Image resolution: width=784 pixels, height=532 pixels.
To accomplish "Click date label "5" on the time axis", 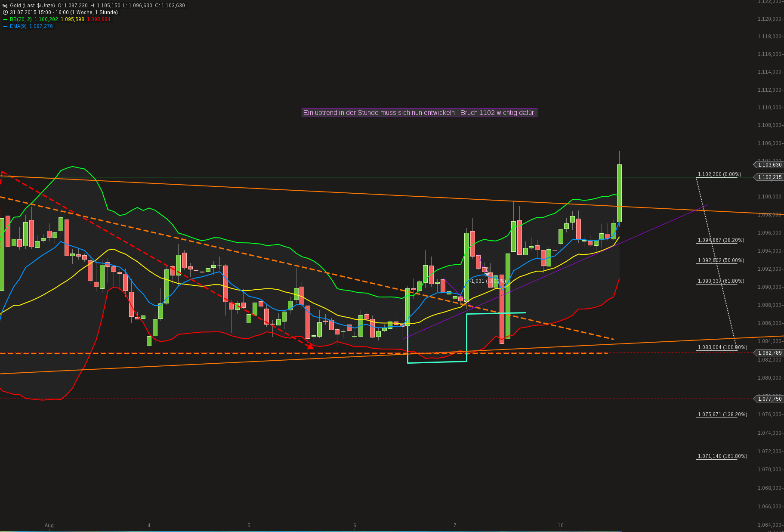I will (x=249, y=526).
